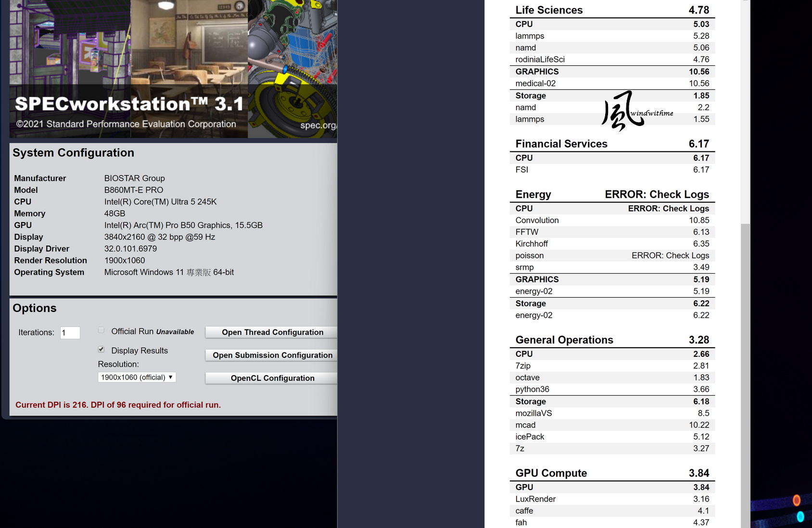Image resolution: width=812 pixels, height=528 pixels.
Task: Click the 'BIOSTAR Group' manufacturer value
Action: pyautogui.click(x=135, y=178)
